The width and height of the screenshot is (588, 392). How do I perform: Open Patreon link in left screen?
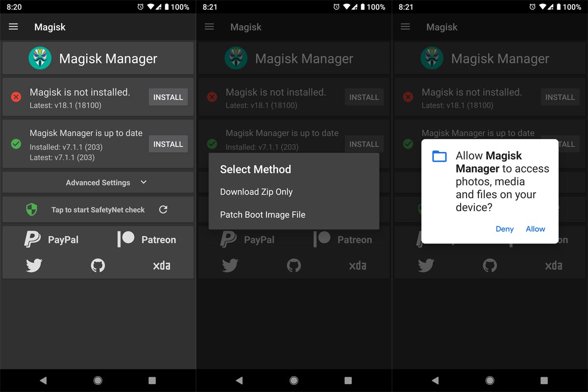coord(147,239)
